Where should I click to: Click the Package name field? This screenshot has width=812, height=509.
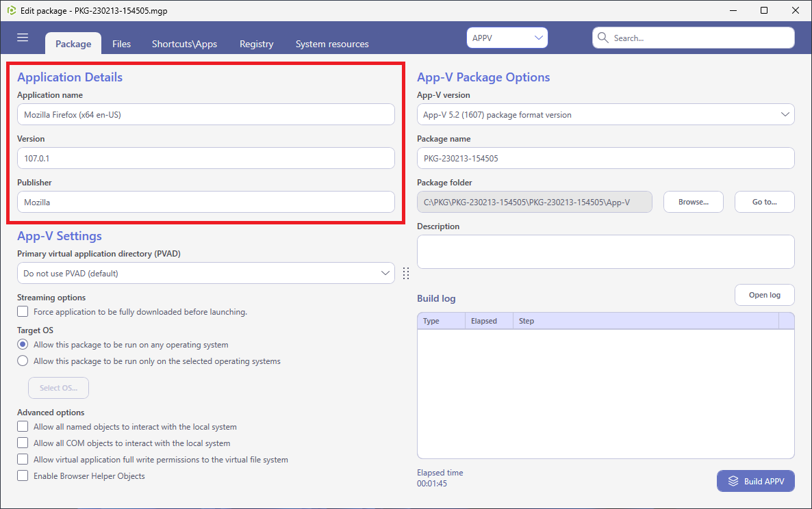605,158
